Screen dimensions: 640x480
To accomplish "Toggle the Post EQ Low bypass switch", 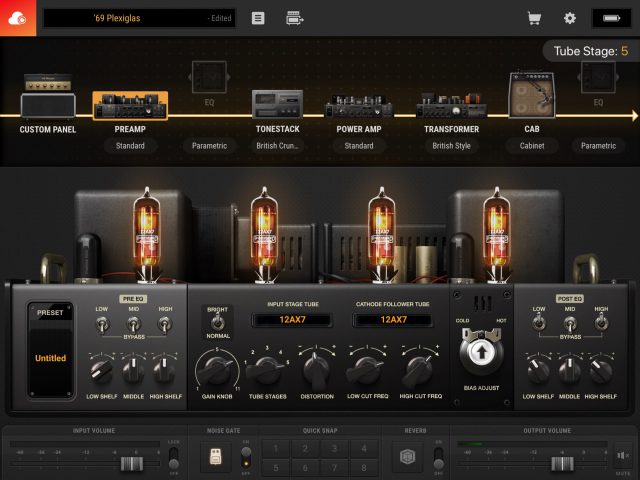I will click(539, 323).
